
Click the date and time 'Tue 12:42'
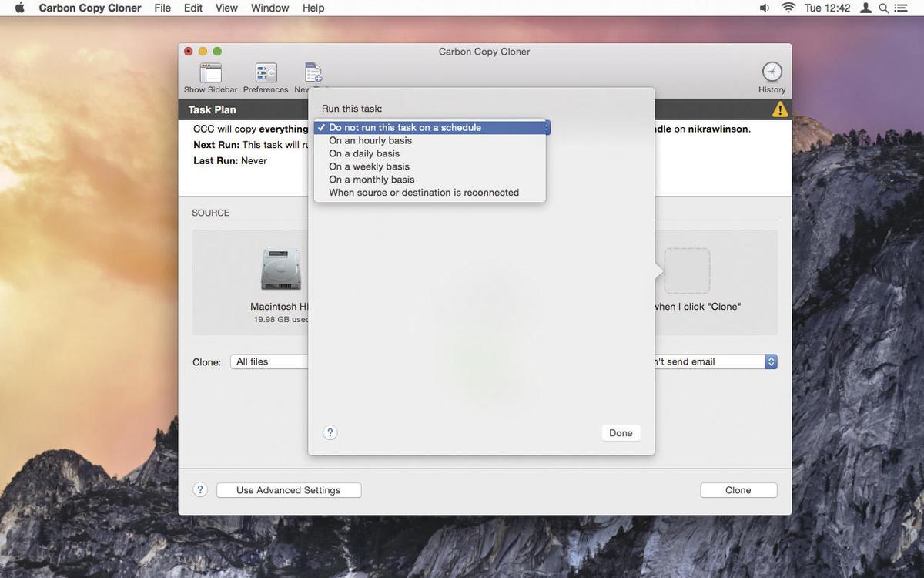coord(827,8)
